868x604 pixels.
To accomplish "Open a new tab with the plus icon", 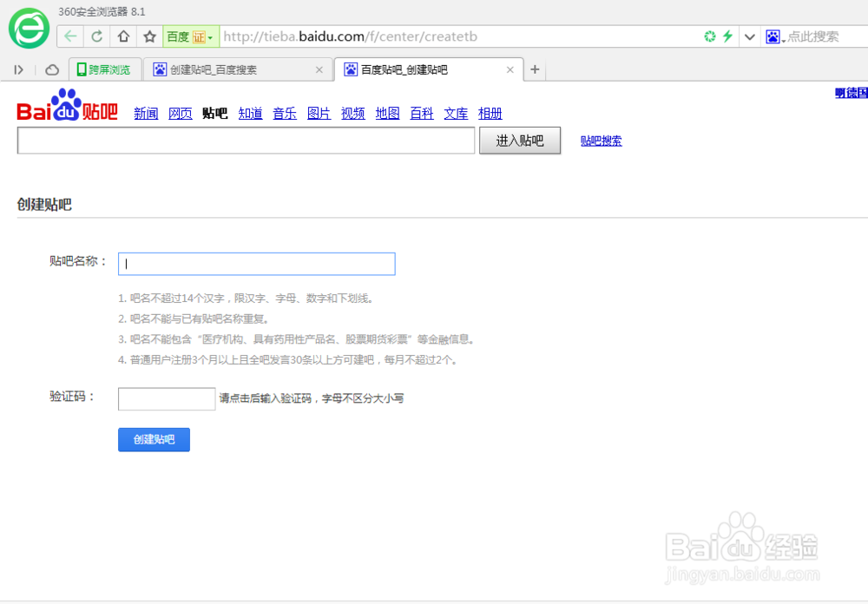I will pos(536,69).
